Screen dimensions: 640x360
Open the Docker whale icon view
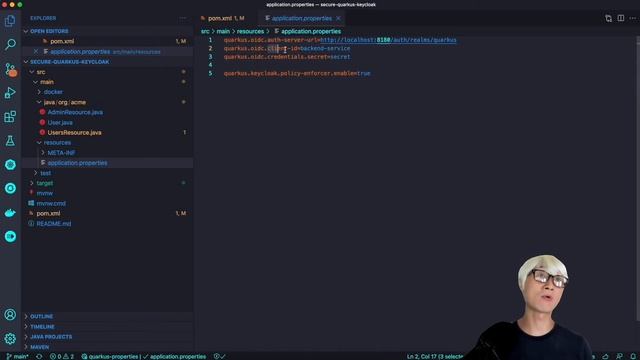10,213
